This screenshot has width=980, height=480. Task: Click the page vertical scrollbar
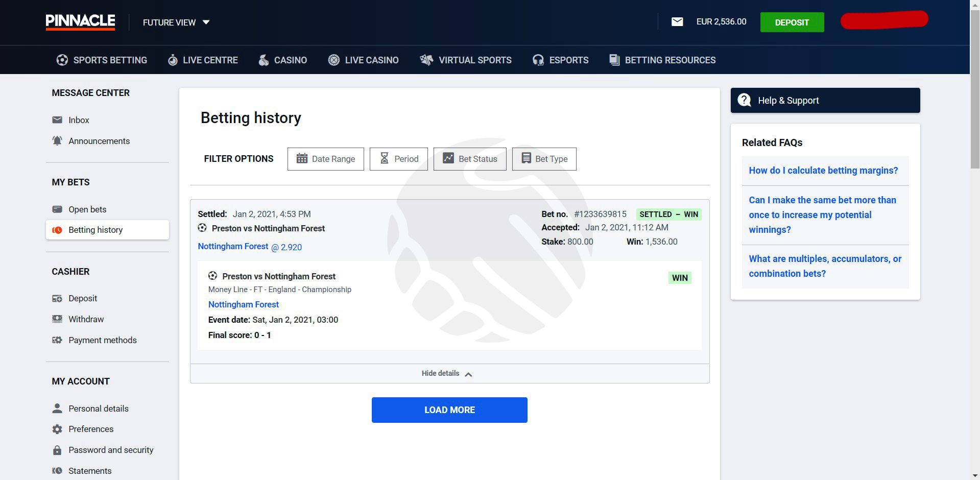(x=975, y=89)
